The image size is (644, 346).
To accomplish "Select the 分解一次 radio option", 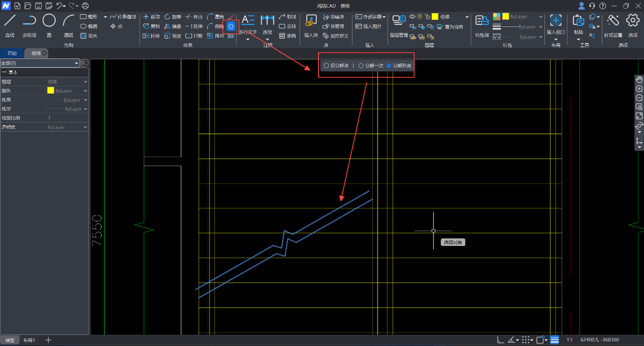I will (x=361, y=66).
